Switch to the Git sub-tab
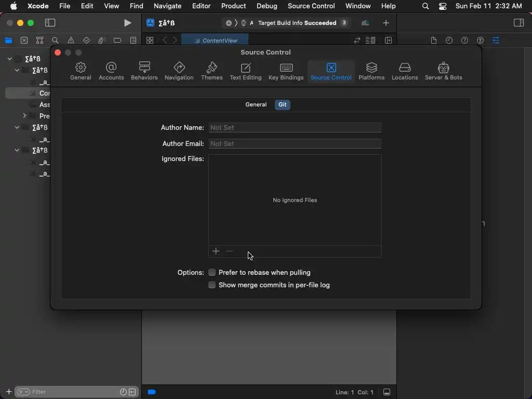Viewport: 532px width, 399px height. pos(282,104)
